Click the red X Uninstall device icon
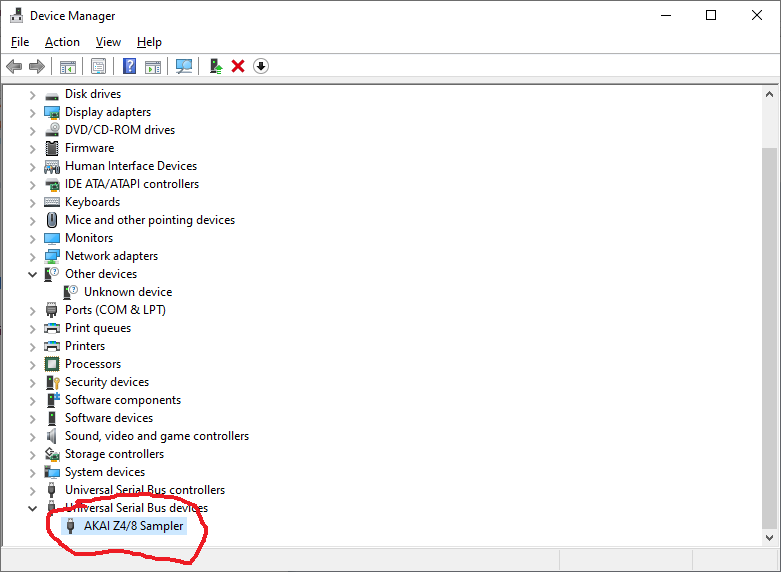Image resolution: width=781 pixels, height=572 pixels. tap(238, 66)
